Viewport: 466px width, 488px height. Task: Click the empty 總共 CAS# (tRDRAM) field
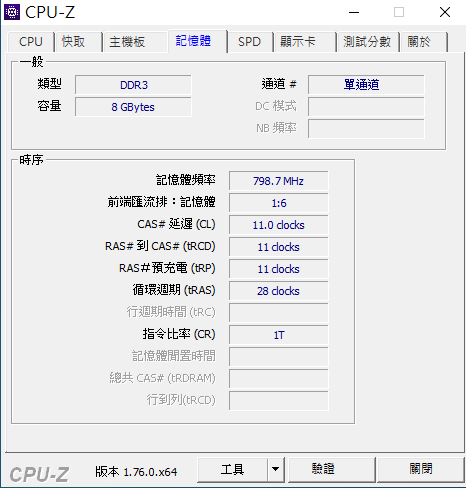(279, 379)
